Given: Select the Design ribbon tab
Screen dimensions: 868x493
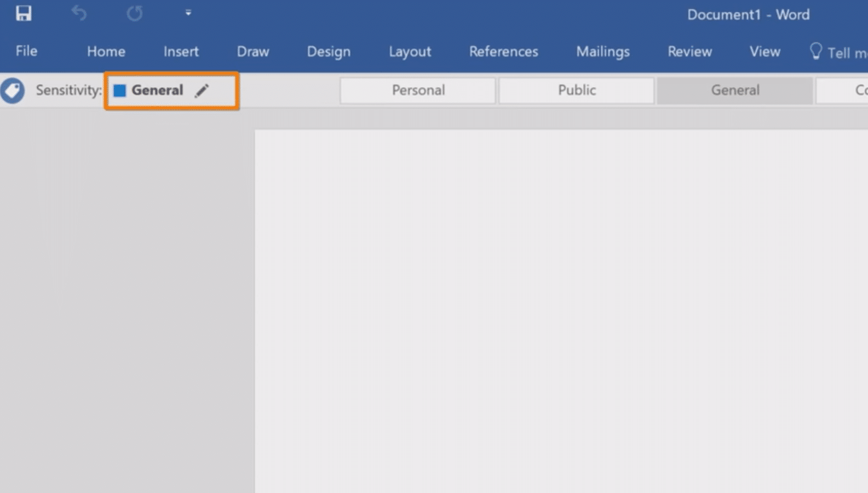Looking at the screenshot, I should point(329,51).
